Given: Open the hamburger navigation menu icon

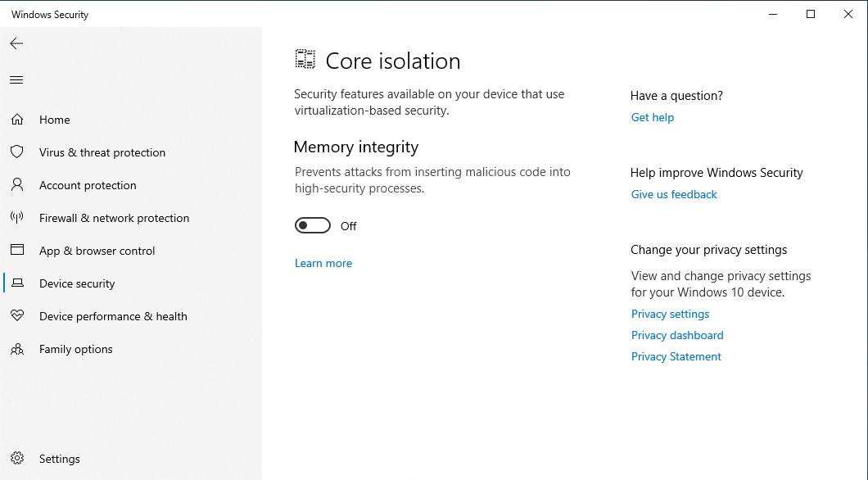Looking at the screenshot, I should [x=16, y=80].
